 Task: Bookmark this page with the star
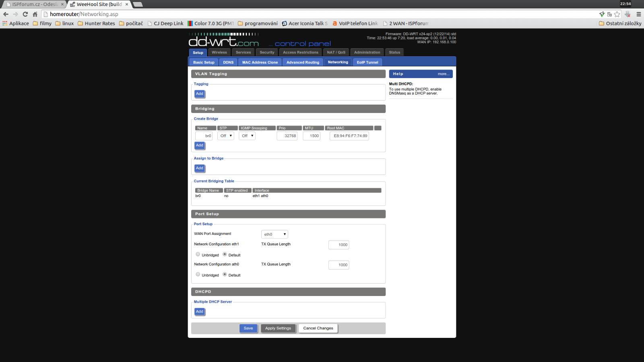coord(617,14)
